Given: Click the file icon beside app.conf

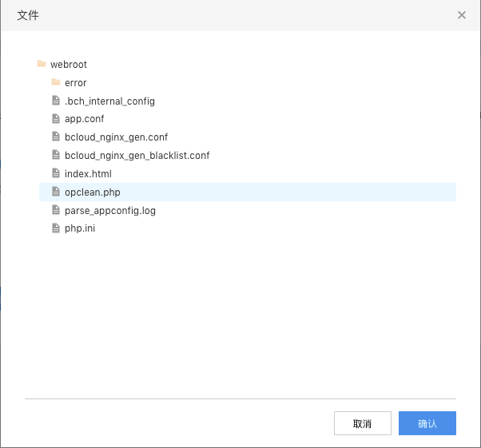Looking at the screenshot, I should tap(56, 118).
